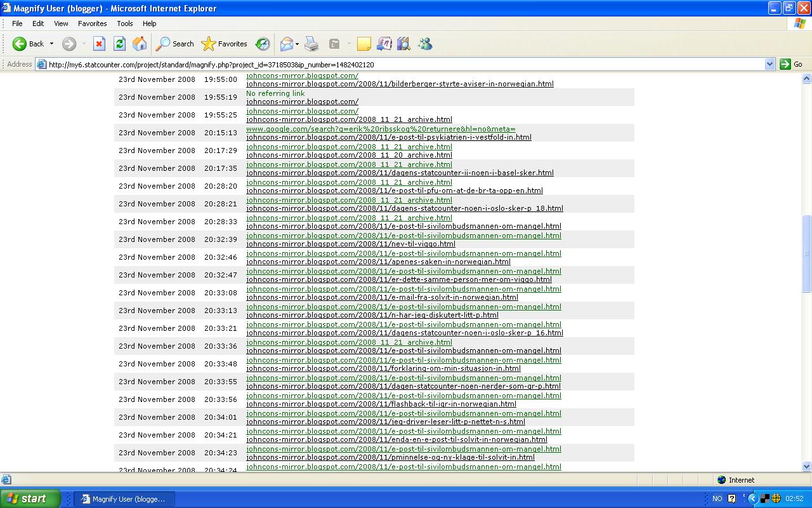Click the status bar page icon
The width and height of the screenshot is (812, 508).
pyautogui.click(x=6, y=480)
